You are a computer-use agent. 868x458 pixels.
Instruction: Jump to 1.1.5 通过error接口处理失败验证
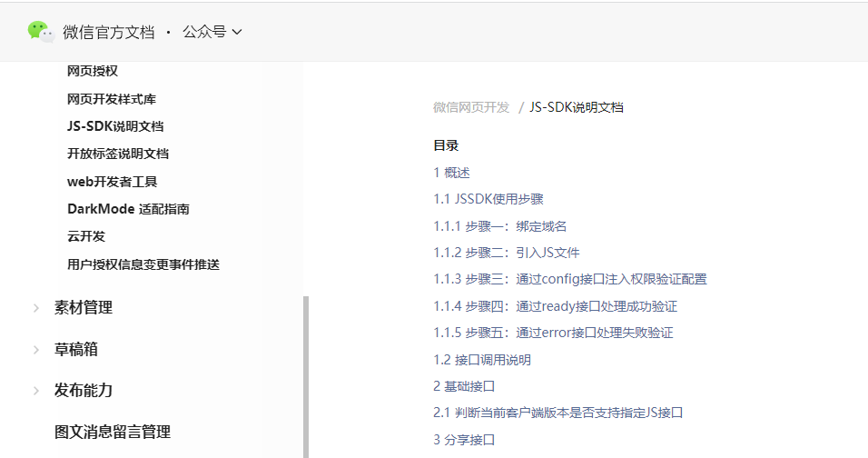[x=553, y=333]
